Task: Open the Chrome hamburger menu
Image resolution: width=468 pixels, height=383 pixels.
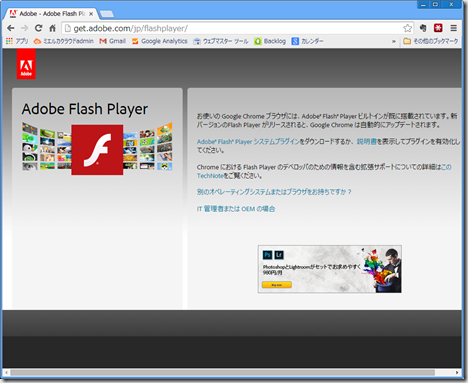Action: [x=453, y=28]
